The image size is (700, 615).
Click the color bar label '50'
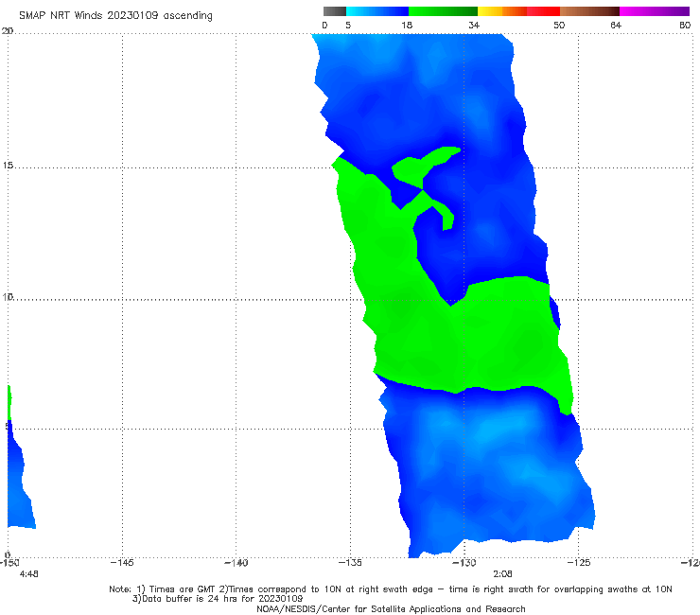[559, 26]
